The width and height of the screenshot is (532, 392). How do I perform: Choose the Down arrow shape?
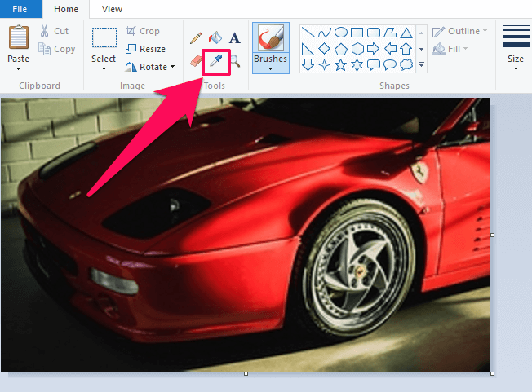(x=308, y=64)
